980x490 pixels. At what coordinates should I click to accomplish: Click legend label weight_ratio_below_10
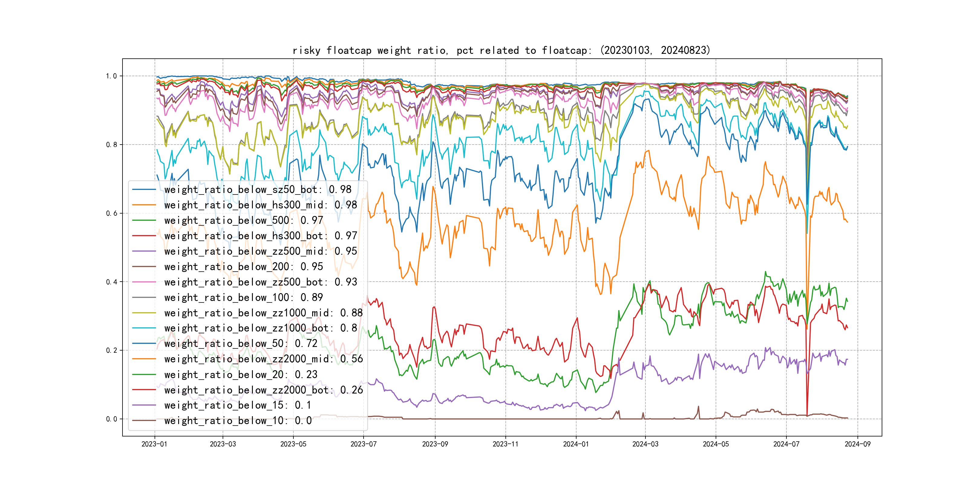[237, 421]
